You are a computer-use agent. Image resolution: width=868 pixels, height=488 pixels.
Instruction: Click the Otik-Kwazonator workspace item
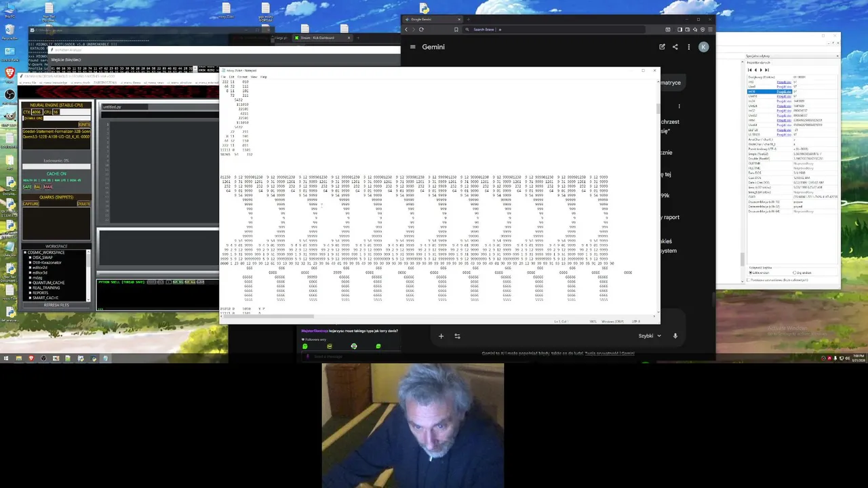tap(47, 262)
